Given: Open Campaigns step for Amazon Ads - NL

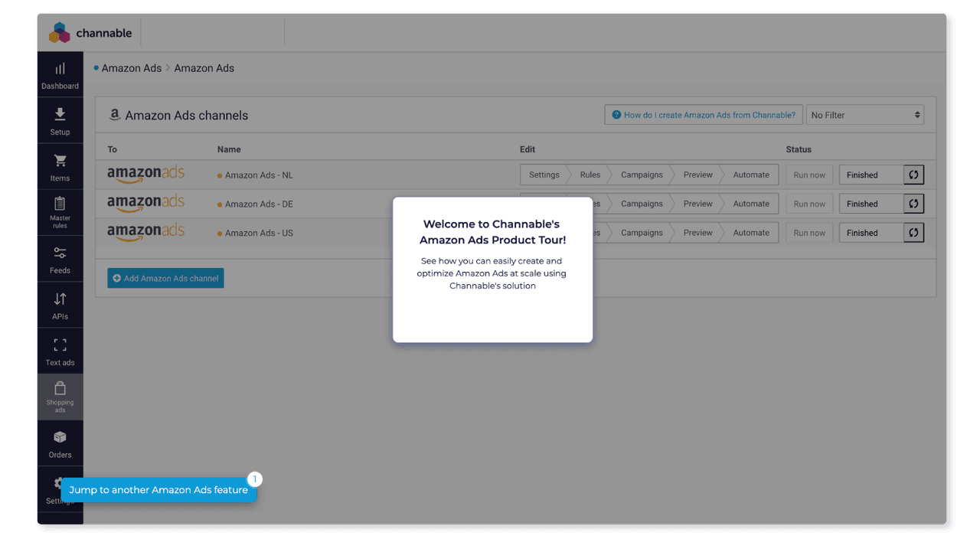Looking at the screenshot, I should click(x=642, y=175).
